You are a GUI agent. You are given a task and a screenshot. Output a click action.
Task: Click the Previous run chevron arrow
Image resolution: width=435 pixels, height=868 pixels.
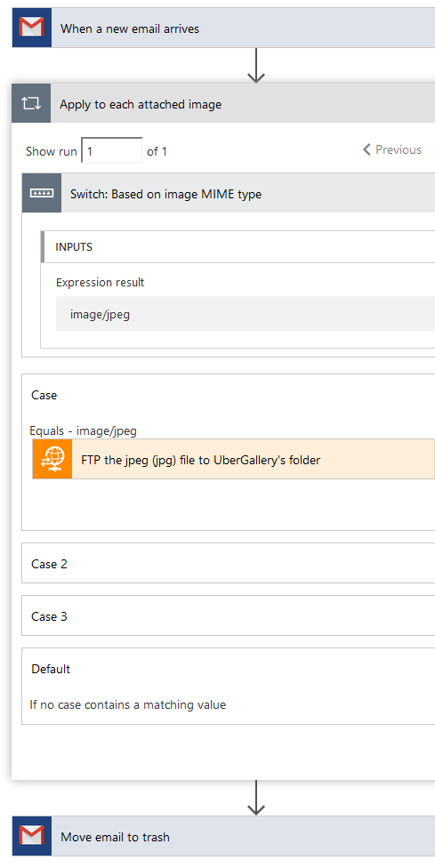coord(367,149)
